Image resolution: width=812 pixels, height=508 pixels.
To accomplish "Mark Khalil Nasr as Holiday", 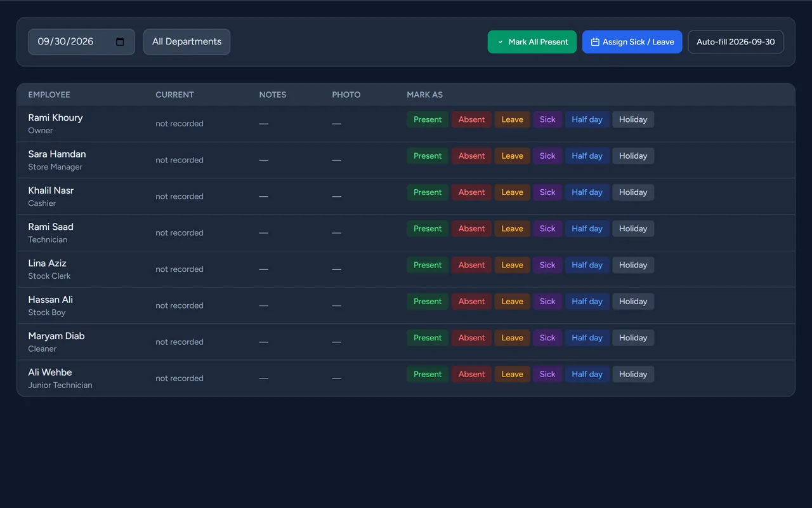I will (633, 192).
